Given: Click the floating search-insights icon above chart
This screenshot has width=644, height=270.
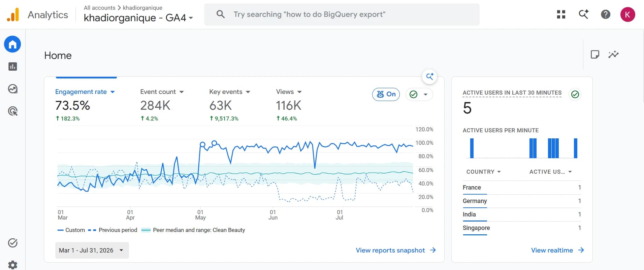Looking at the screenshot, I should click(429, 76).
